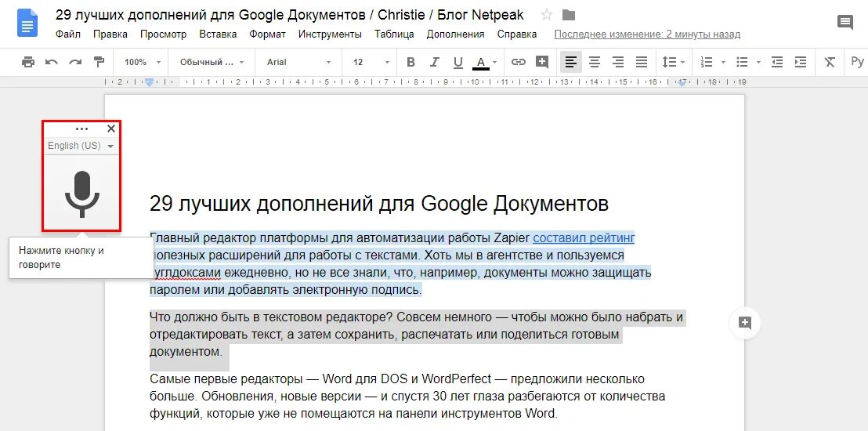
Task: Click the word Zapier in paragraph
Action: pyautogui.click(x=511, y=238)
